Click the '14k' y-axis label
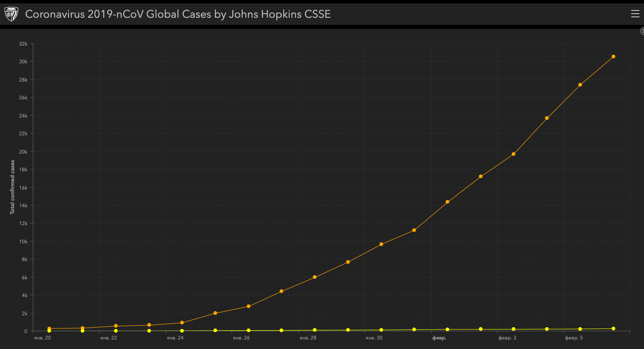The width and height of the screenshot is (644, 349). pyautogui.click(x=24, y=205)
